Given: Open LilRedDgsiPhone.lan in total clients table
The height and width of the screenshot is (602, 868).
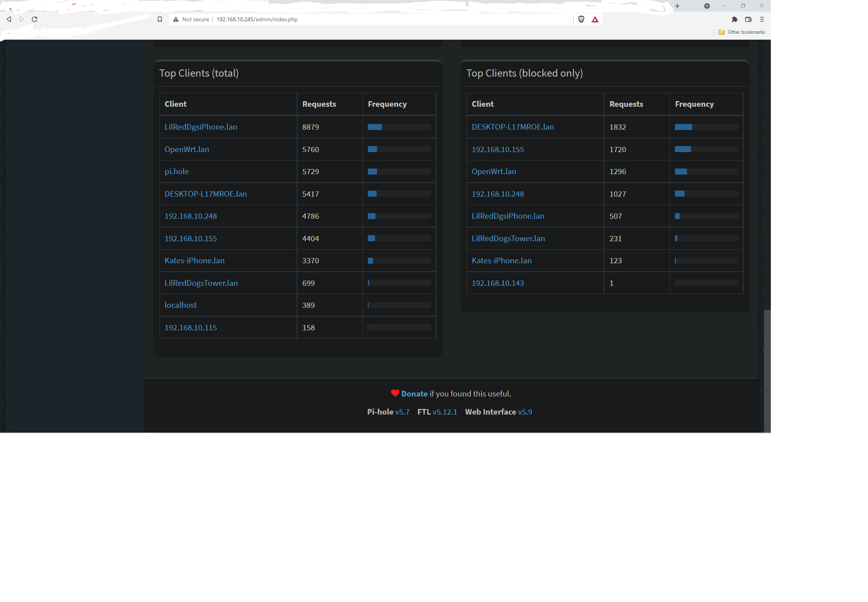Looking at the screenshot, I should pyautogui.click(x=201, y=127).
